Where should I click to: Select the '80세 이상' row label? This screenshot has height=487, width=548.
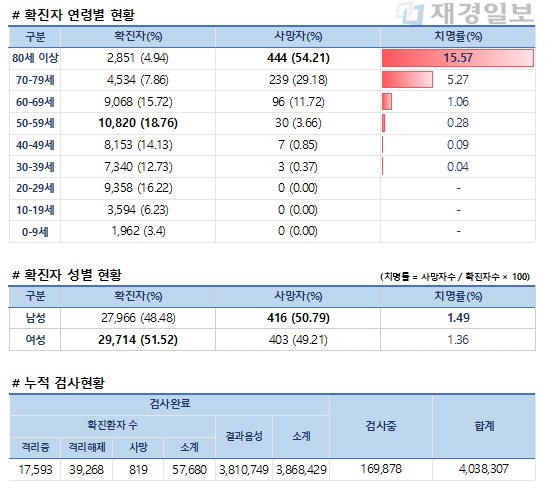[x=35, y=58]
